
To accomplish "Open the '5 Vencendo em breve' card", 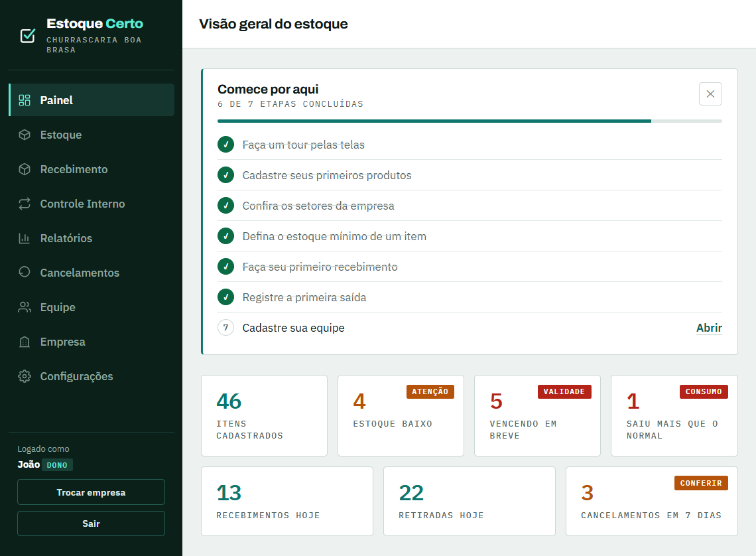I will [537, 416].
